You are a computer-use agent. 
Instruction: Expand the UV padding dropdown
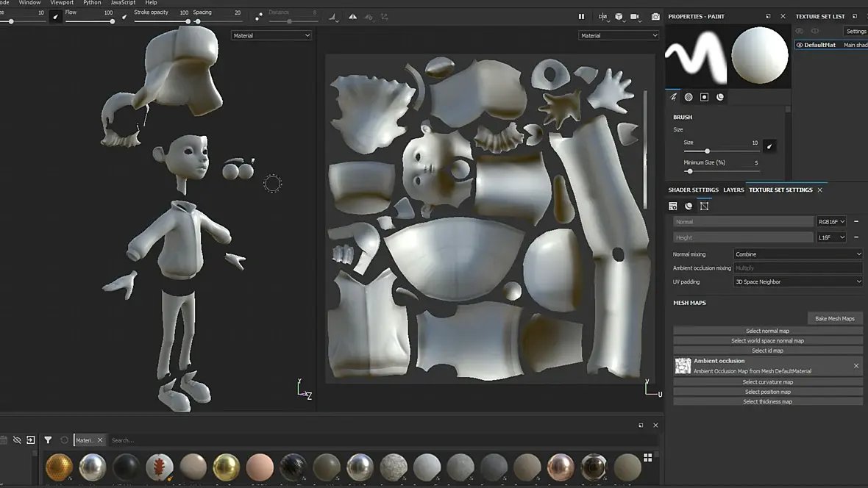pos(797,281)
